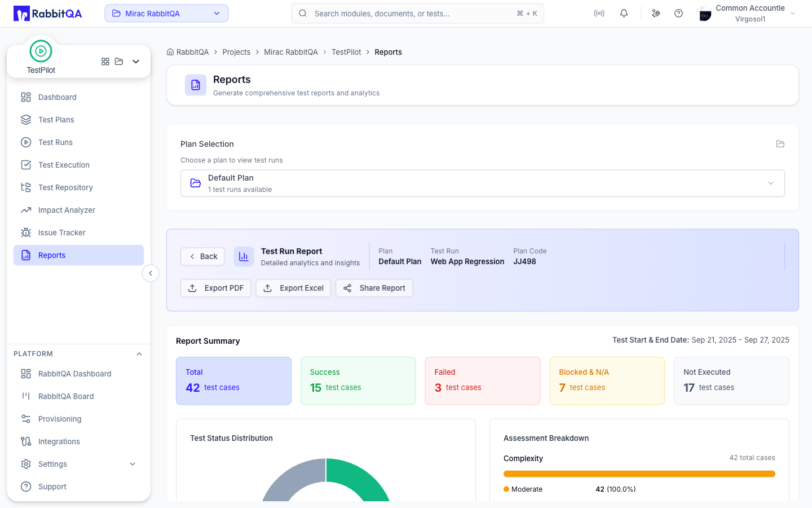Expand the Settings submenu chevron
Image resolution: width=812 pixels, height=508 pixels.
[133, 464]
